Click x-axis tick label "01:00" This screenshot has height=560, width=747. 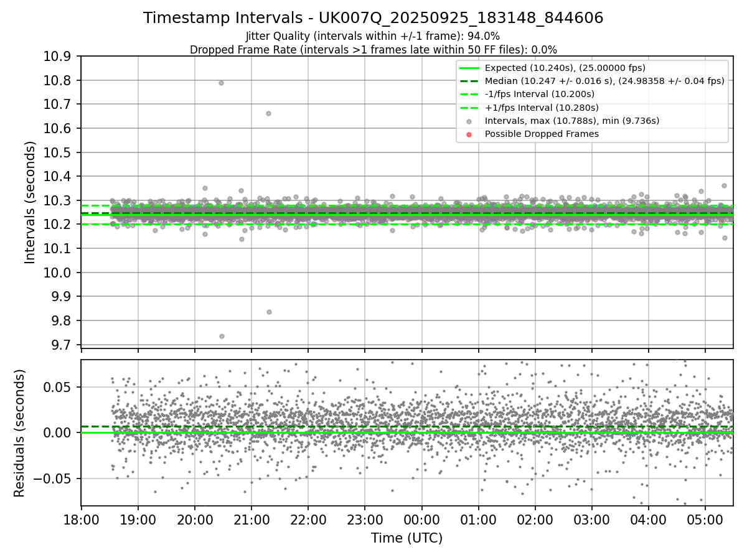pos(478,520)
